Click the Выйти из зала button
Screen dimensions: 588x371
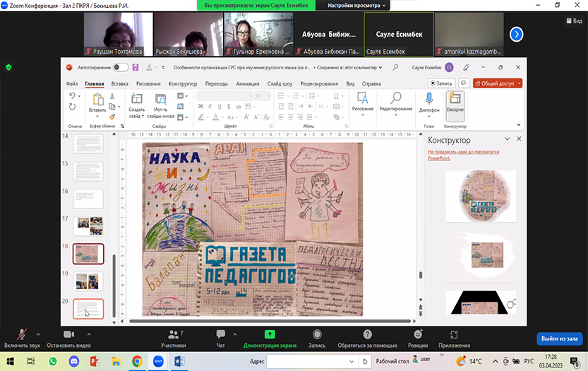click(x=559, y=338)
